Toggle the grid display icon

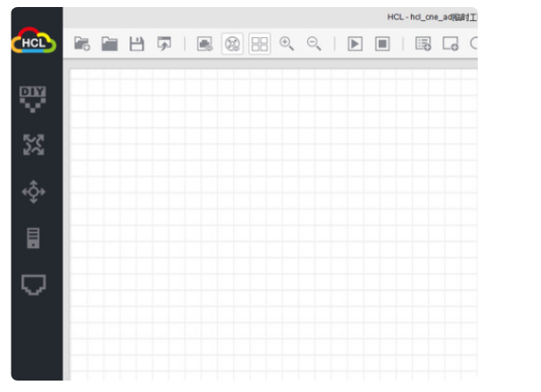click(260, 44)
